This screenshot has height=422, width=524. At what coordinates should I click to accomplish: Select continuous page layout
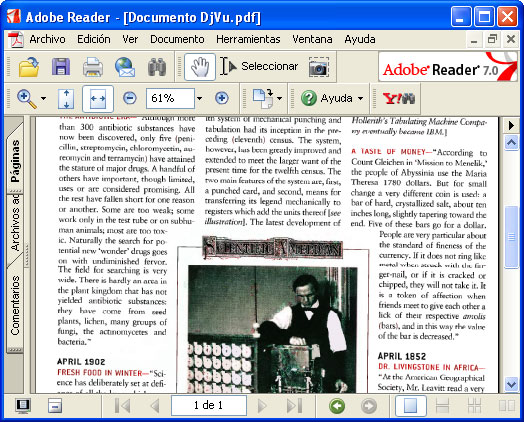442,406
